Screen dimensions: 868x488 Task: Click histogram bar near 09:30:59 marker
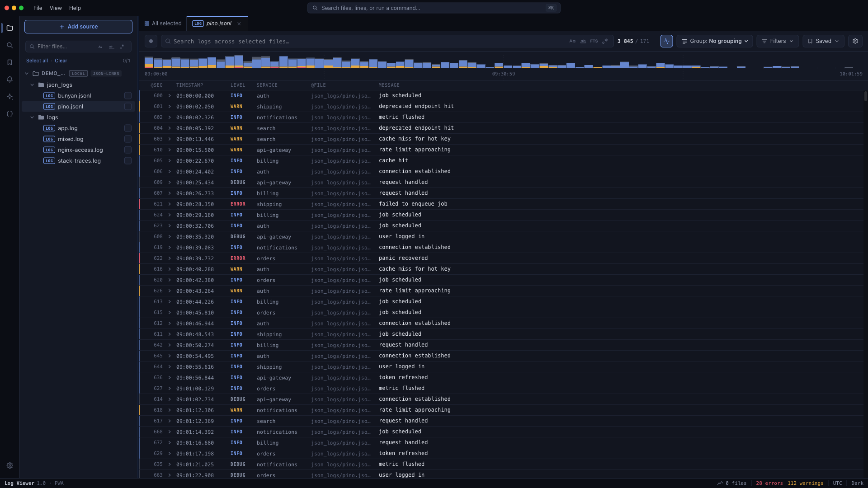point(499,66)
